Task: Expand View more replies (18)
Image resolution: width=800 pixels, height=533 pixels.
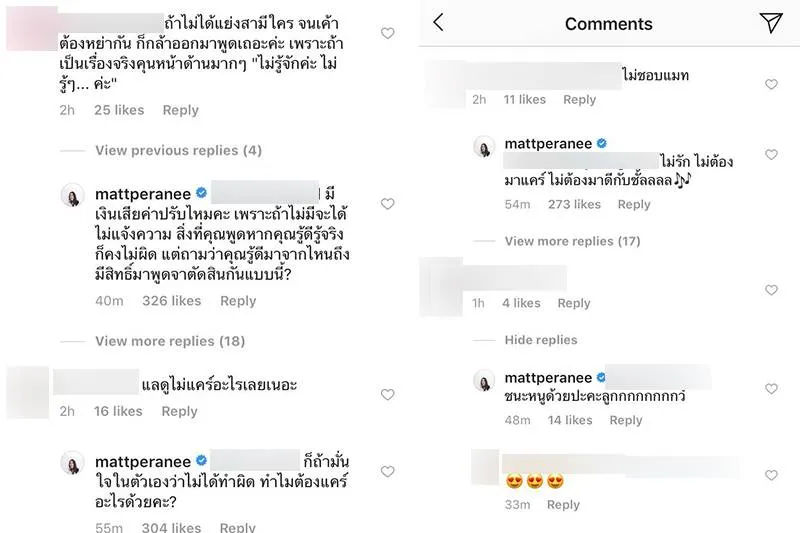Action: coord(170,341)
